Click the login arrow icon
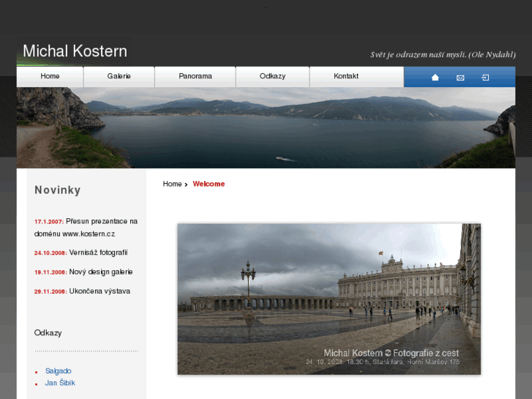This screenshot has width=532, height=399. point(485,78)
